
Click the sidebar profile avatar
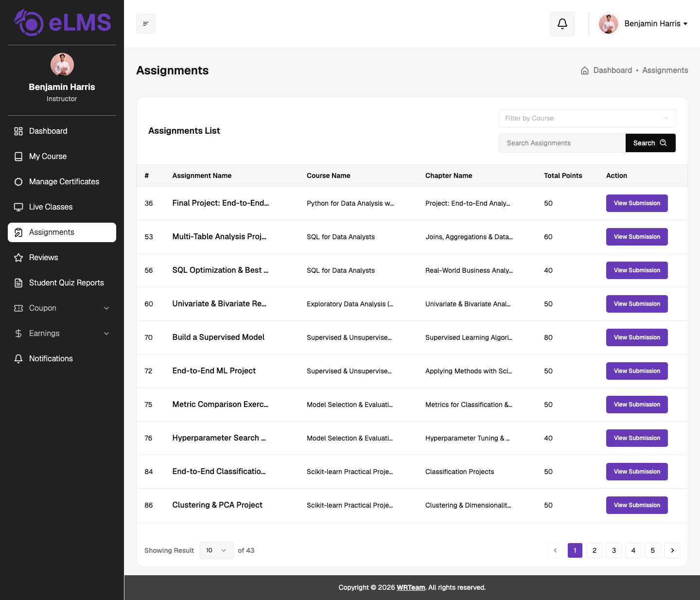click(x=62, y=65)
